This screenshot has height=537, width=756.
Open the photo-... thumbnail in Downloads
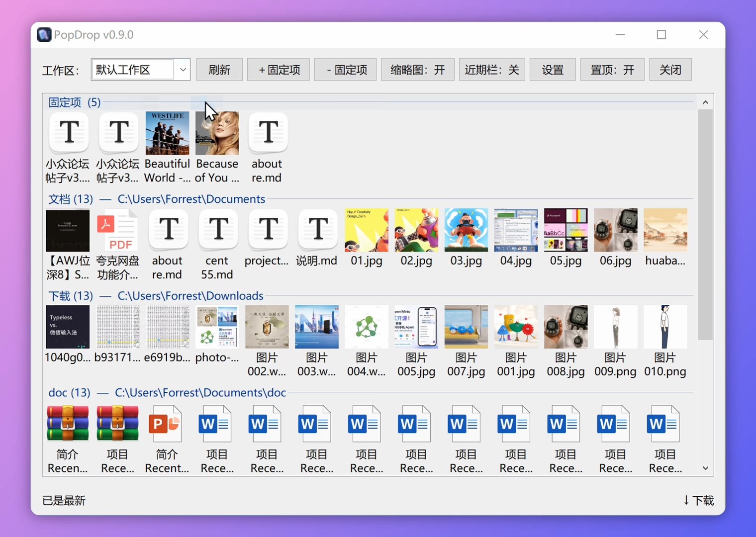point(217,327)
